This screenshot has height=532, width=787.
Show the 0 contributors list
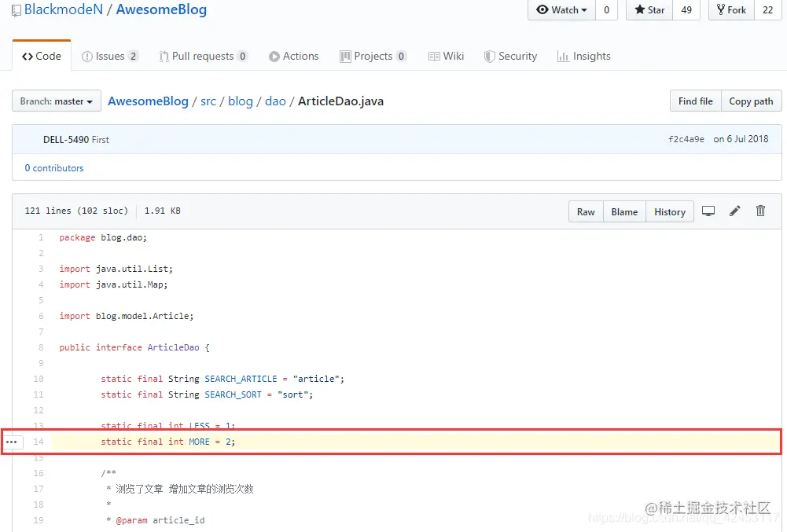[x=54, y=168]
